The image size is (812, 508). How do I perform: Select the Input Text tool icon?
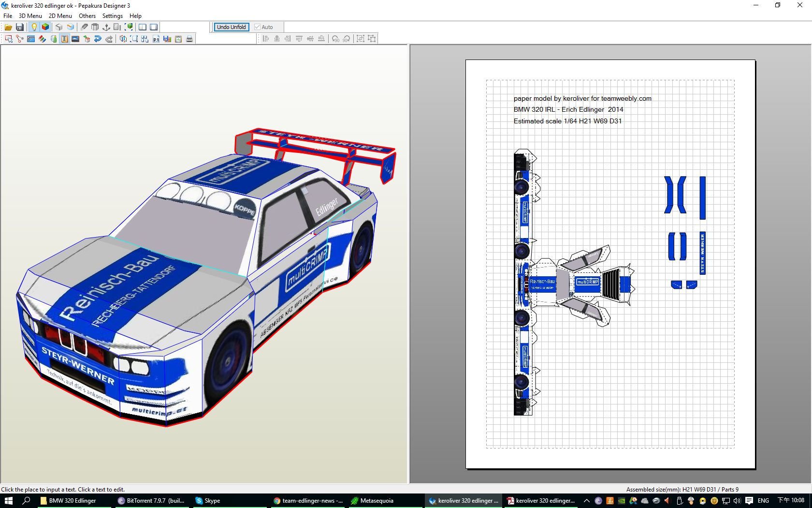(x=64, y=39)
